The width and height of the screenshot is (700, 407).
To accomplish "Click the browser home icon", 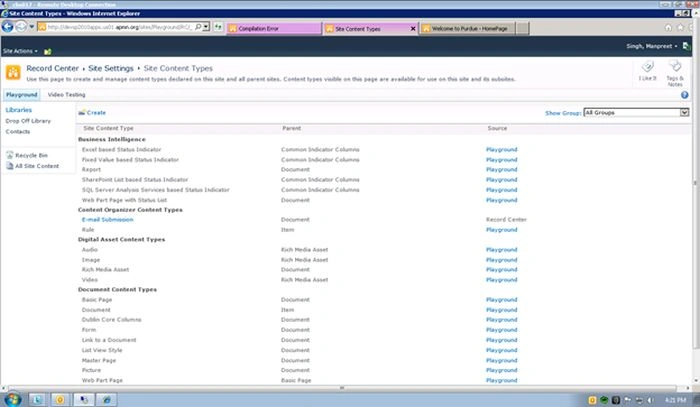I will pyautogui.click(x=668, y=28).
